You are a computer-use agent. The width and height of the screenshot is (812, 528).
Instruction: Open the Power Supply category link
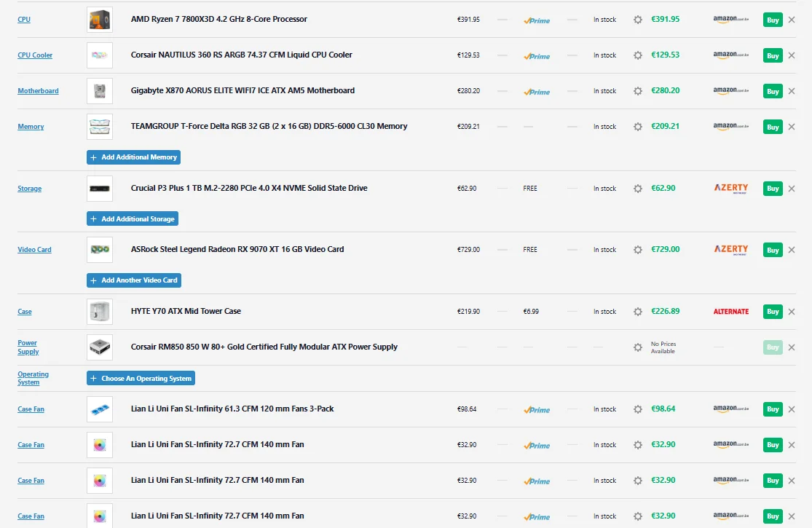pos(28,347)
